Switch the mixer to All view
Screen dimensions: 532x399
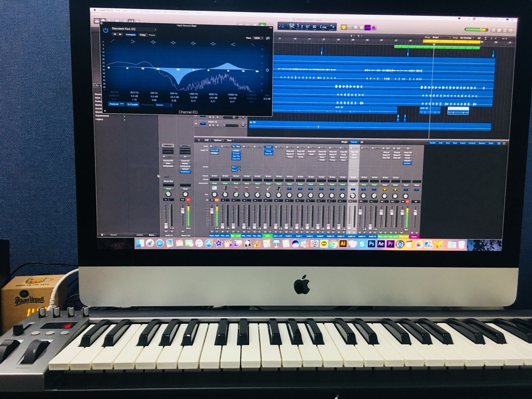click(x=362, y=142)
